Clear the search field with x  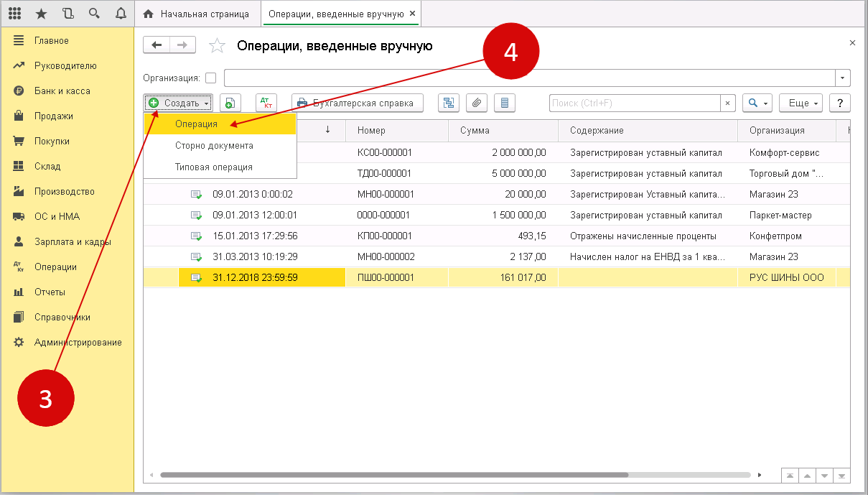point(728,103)
